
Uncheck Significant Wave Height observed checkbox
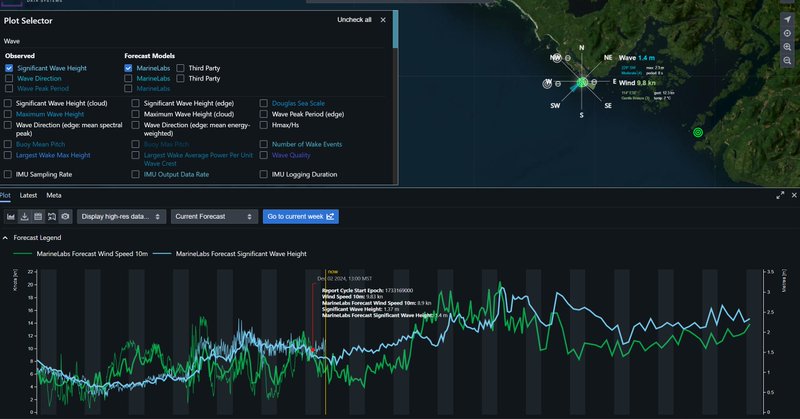click(9, 68)
